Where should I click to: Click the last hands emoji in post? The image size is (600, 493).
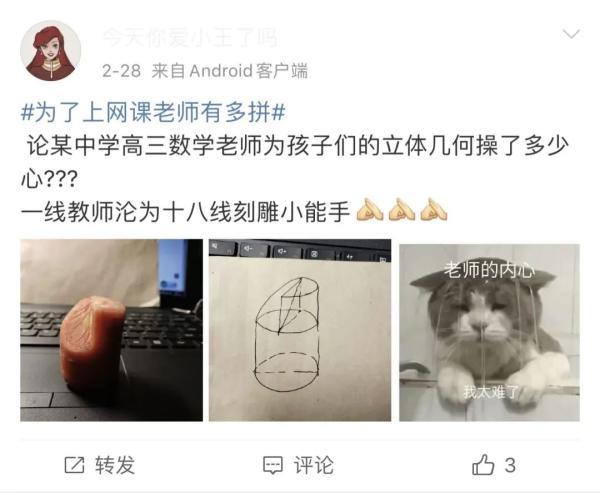(433, 209)
